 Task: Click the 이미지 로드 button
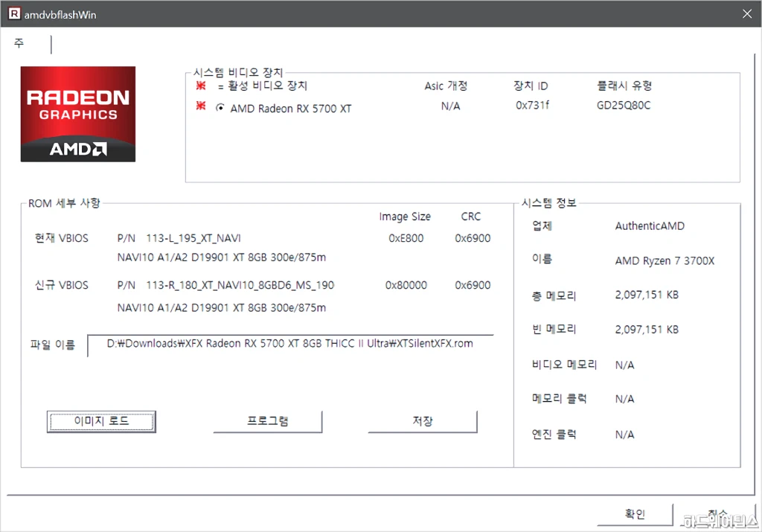(101, 421)
